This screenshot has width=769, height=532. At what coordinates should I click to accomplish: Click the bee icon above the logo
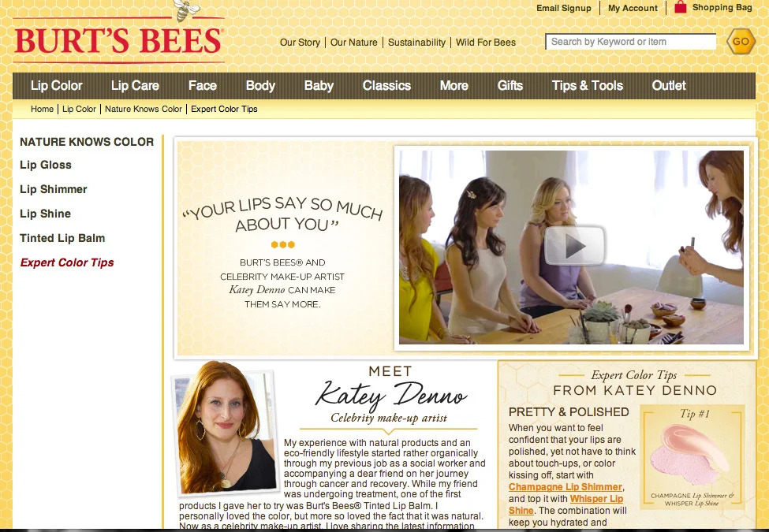[185, 9]
